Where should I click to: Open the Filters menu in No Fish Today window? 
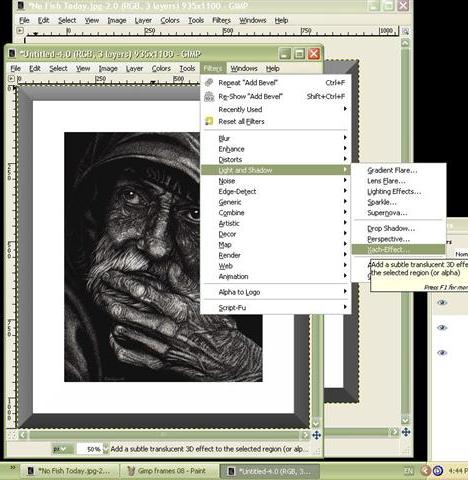click(221, 20)
